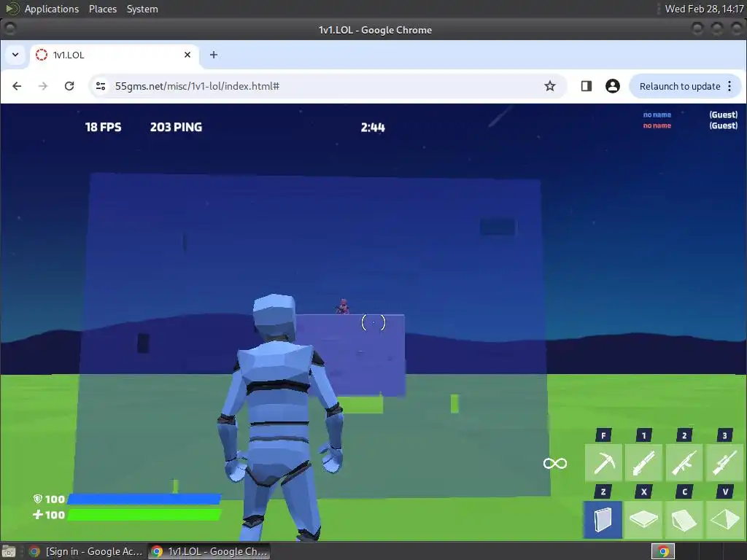Screen dimensions: 747x560
Task: Switch to Sign in Google Accounts window
Action: pyautogui.click(x=86, y=551)
